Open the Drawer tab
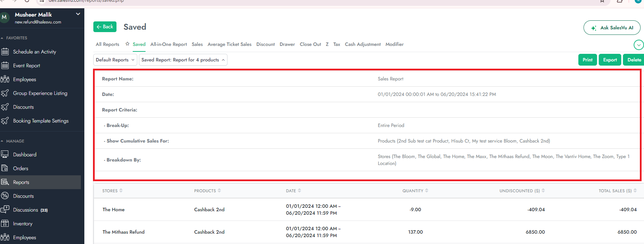Viewport: 644px width, 244px height. click(x=287, y=45)
